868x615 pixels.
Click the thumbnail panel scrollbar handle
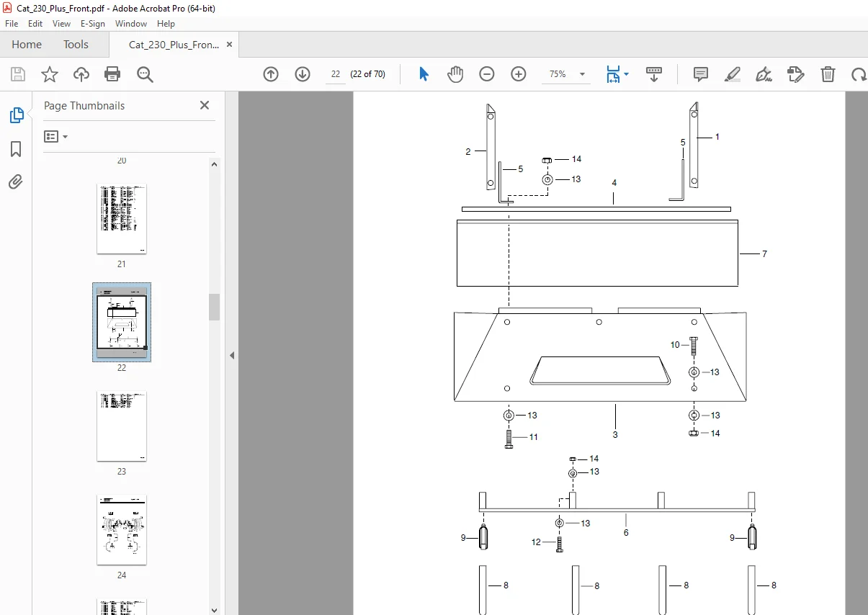pyautogui.click(x=214, y=307)
